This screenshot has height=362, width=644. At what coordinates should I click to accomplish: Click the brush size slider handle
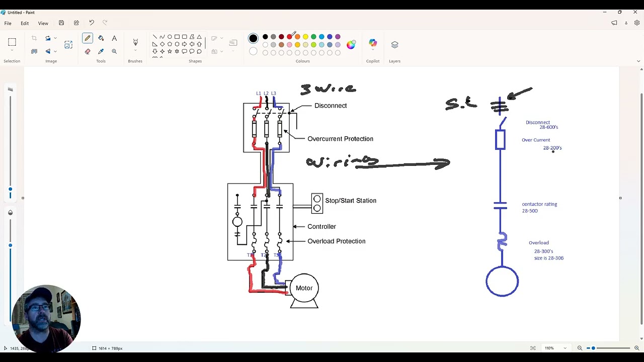(10, 189)
